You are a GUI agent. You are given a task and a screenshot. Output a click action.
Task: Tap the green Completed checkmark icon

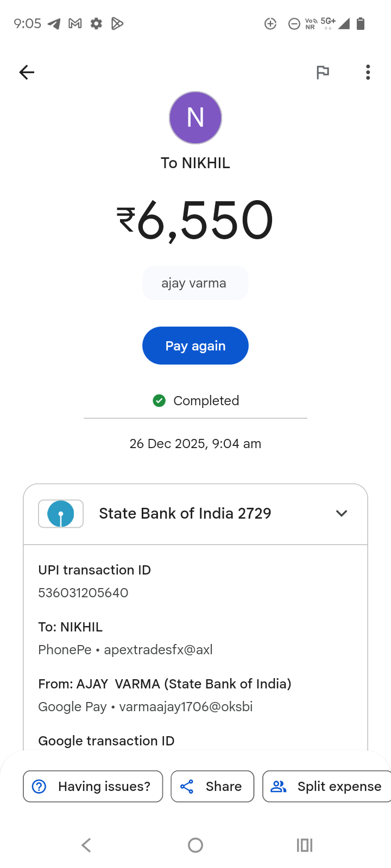click(159, 401)
